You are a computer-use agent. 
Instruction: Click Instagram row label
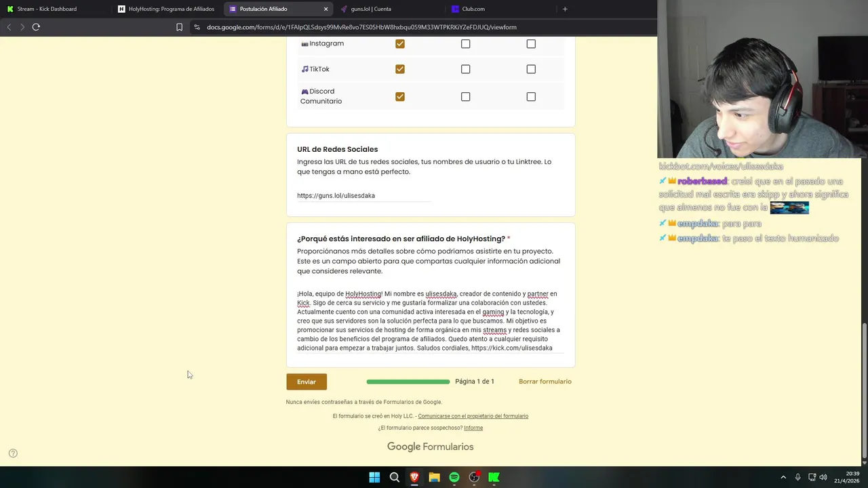[322, 43]
